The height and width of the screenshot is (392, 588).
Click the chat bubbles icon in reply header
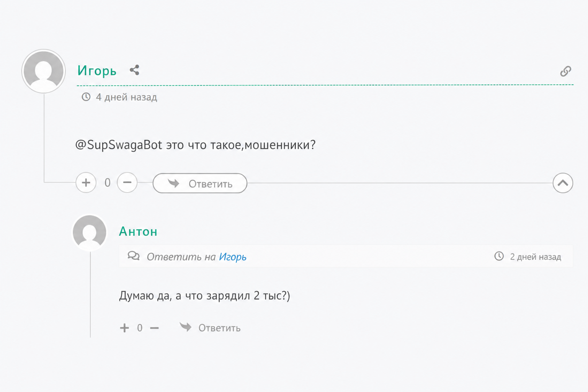click(134, 256)
